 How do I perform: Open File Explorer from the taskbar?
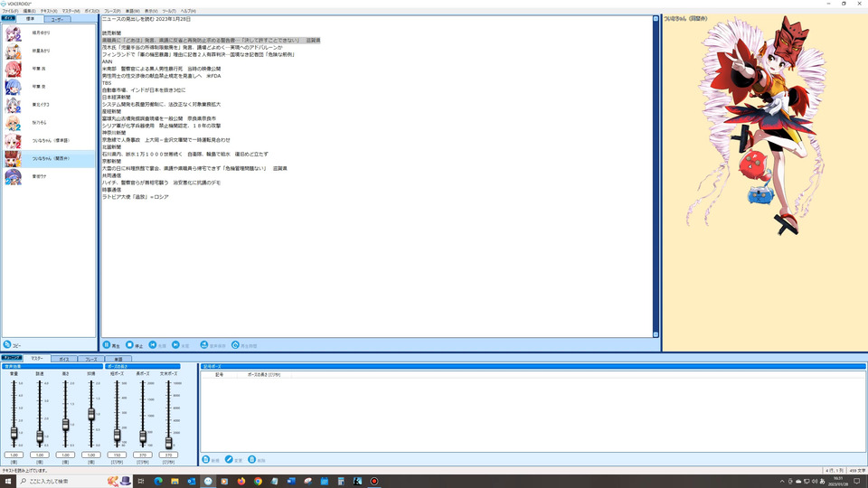(175, 481)
